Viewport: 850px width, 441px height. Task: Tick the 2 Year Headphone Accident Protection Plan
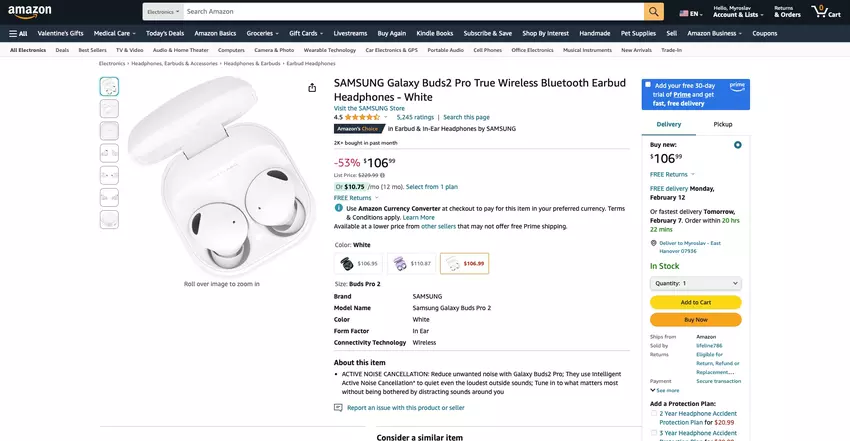[x=654, y=412]
